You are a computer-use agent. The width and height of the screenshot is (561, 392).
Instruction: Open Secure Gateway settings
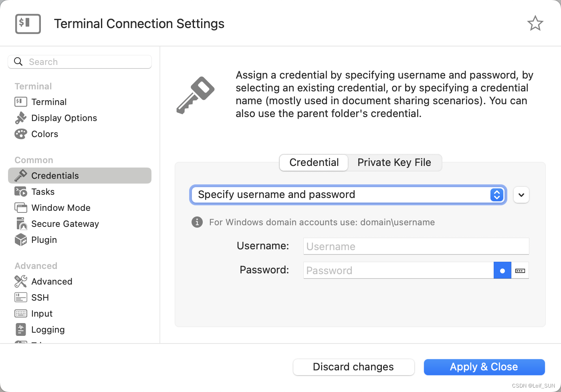point(65,224)
